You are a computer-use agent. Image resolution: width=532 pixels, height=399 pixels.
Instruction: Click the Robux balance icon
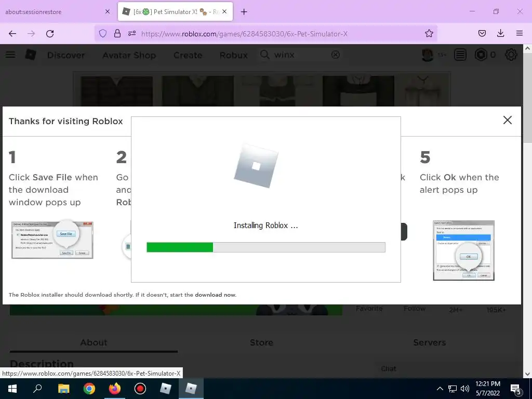point(481,55)
